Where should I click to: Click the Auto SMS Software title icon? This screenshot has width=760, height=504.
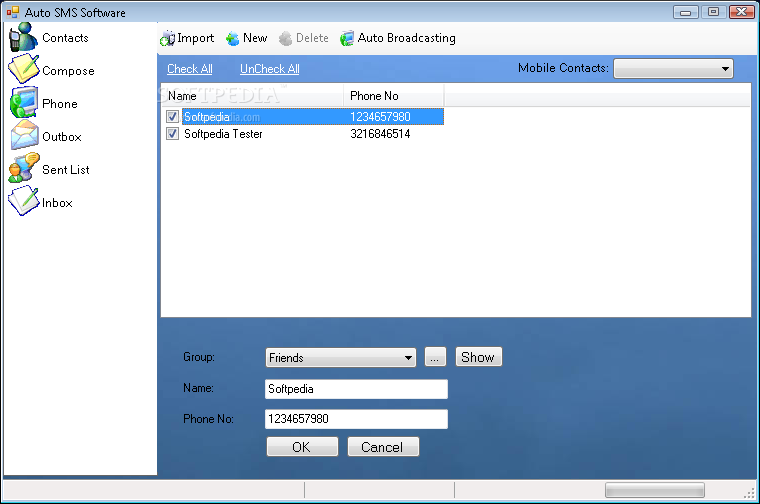pyautogui.click(x=13, y=12)
